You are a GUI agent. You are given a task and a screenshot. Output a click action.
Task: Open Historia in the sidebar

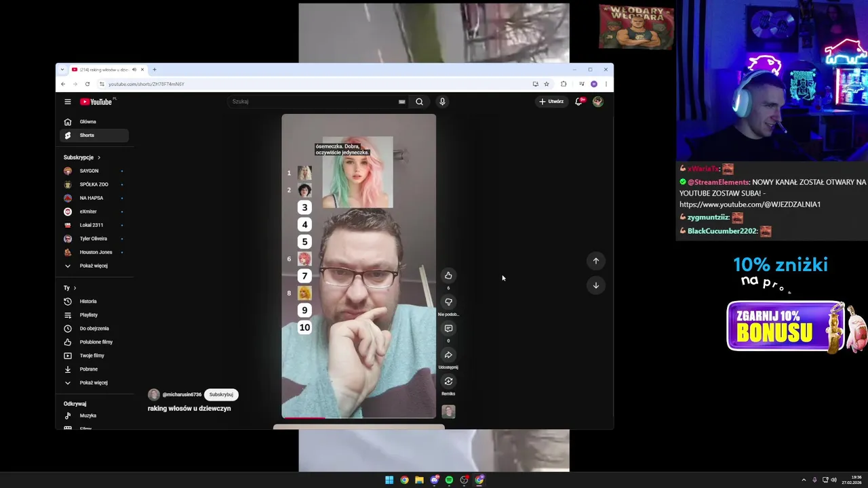tap(94, 302)
